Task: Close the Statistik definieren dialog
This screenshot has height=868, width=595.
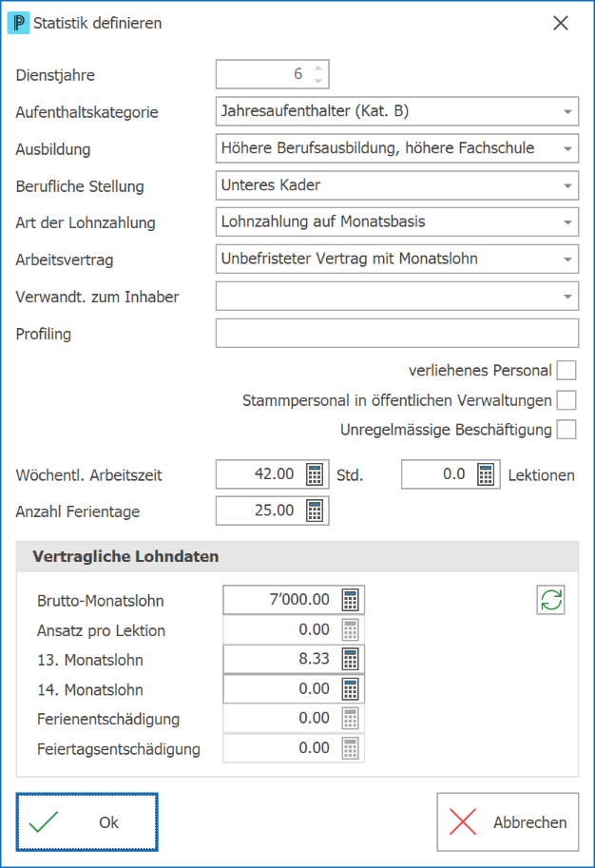Action: pos(561,23)
